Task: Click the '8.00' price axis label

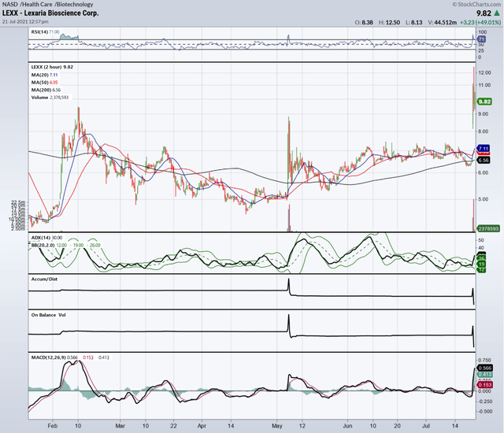Action: point(484,131)
